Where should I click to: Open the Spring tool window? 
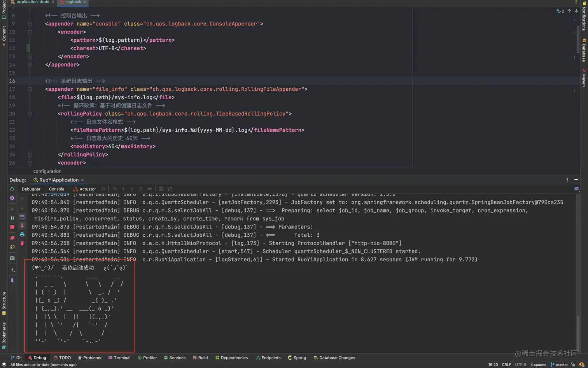[297, 358]
